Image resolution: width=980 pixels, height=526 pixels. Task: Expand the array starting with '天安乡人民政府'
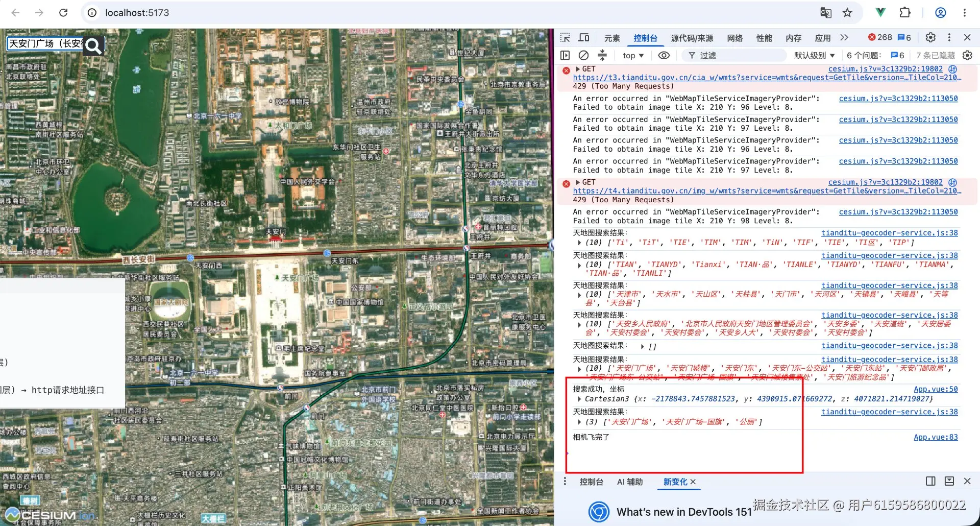(x=579, y=324)
